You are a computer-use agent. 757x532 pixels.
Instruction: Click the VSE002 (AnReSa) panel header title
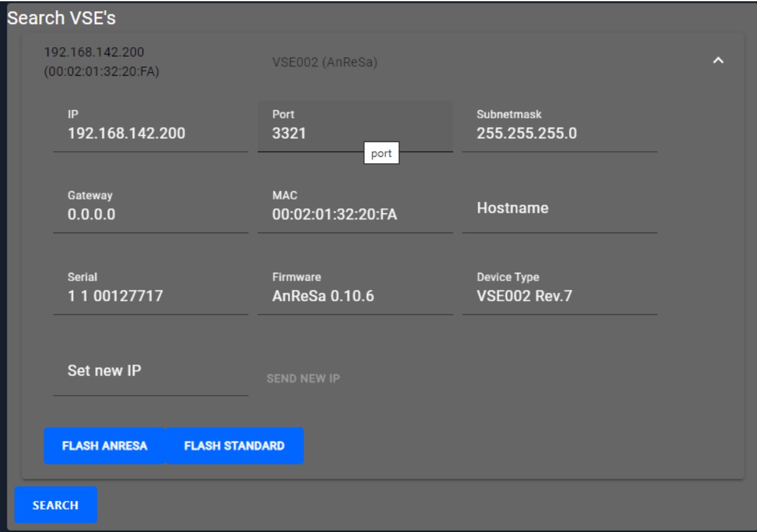[325, 63]
